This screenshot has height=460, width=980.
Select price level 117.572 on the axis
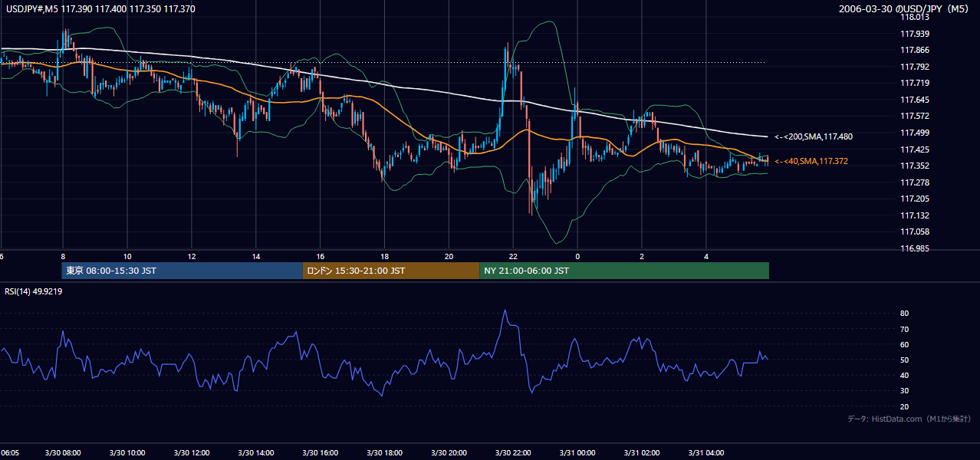pos(916,116)
